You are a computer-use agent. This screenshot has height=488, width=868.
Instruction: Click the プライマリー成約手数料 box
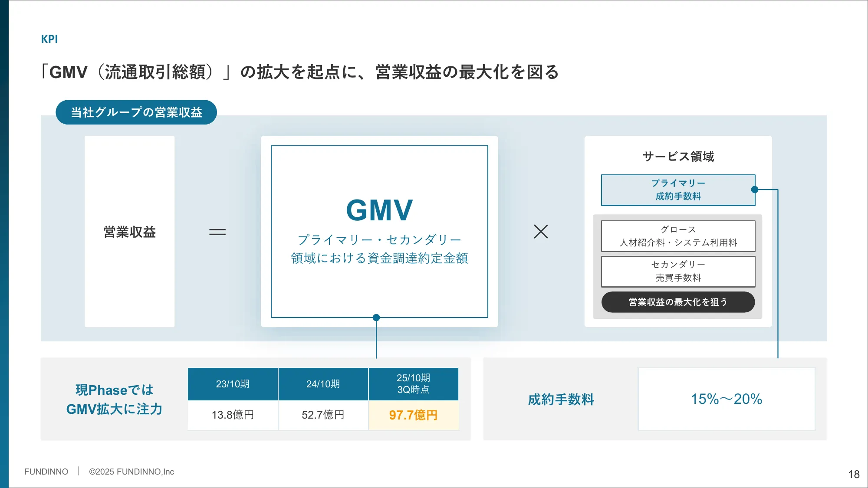tap(677, 190)
